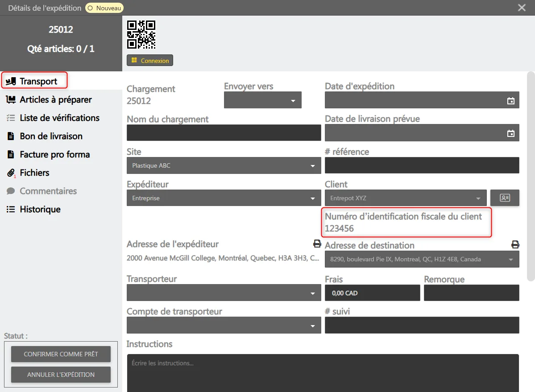Click printer icon beside Adresse de destination

(x=515, y=244)
